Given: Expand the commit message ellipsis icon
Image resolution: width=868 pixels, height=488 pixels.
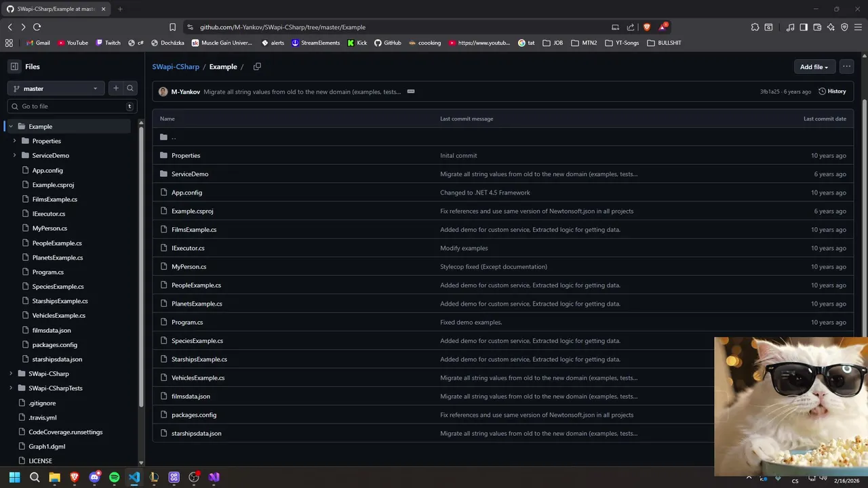Looking at the screenshot, I should point(411,91).
